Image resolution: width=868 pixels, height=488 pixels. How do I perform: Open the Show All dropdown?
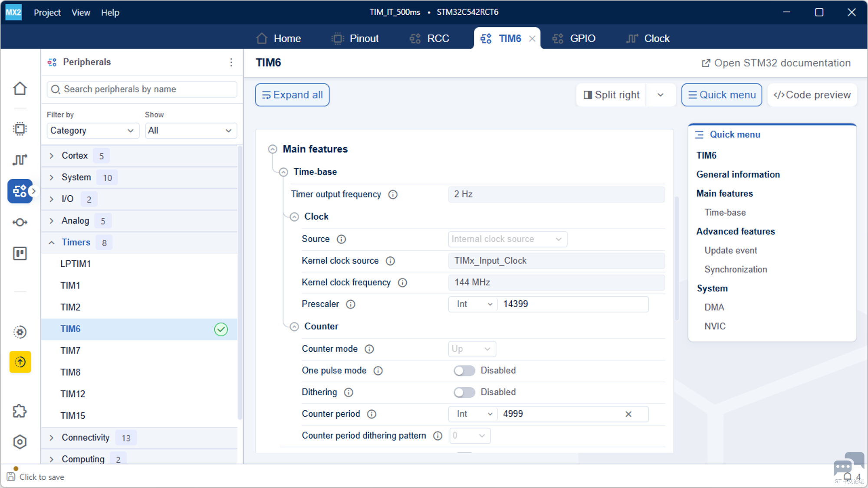(191, 131)
